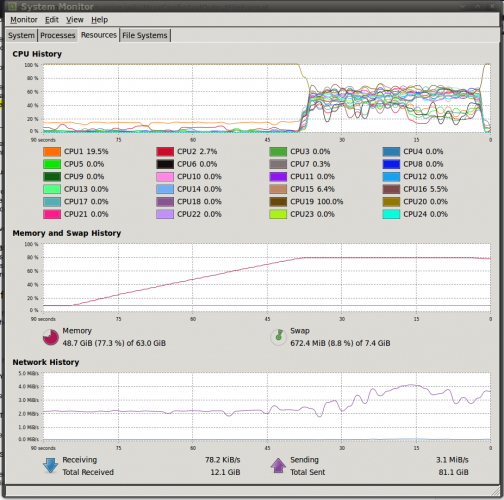The height and width of the screenshot is (500, 504).
Task: Click the System Monitor title bar icon
Action: (13, 6)
